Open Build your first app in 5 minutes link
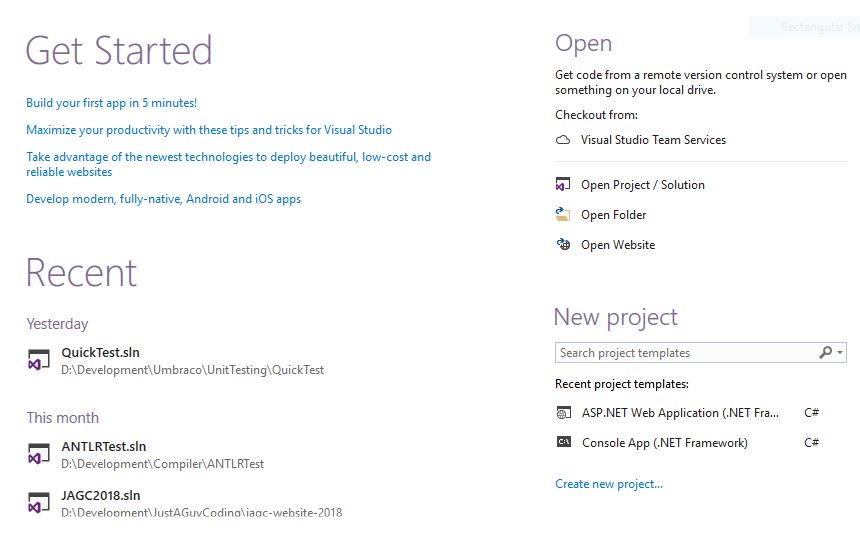The height and width of the screenshot is (537, 860). coord(111,103)
